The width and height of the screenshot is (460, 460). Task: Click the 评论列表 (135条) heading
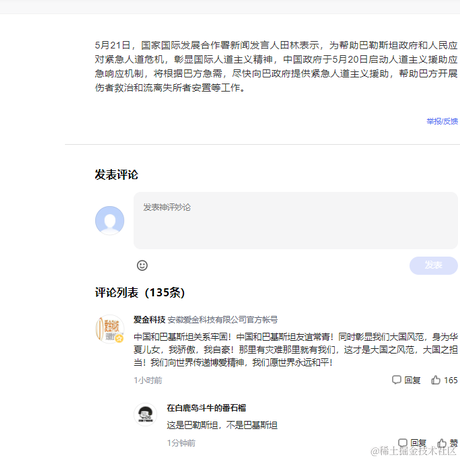click(140, 292)
